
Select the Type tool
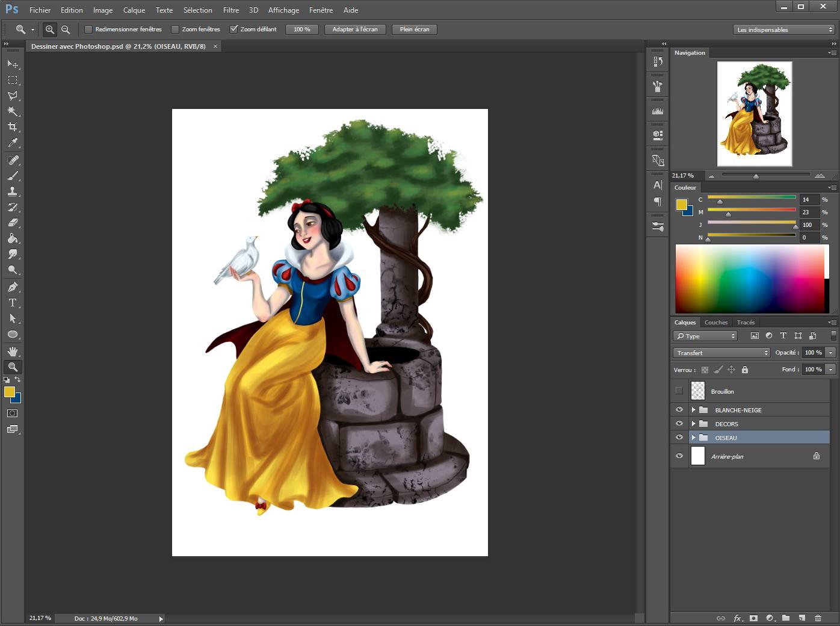pyautogui.click(x=13, y=303)
